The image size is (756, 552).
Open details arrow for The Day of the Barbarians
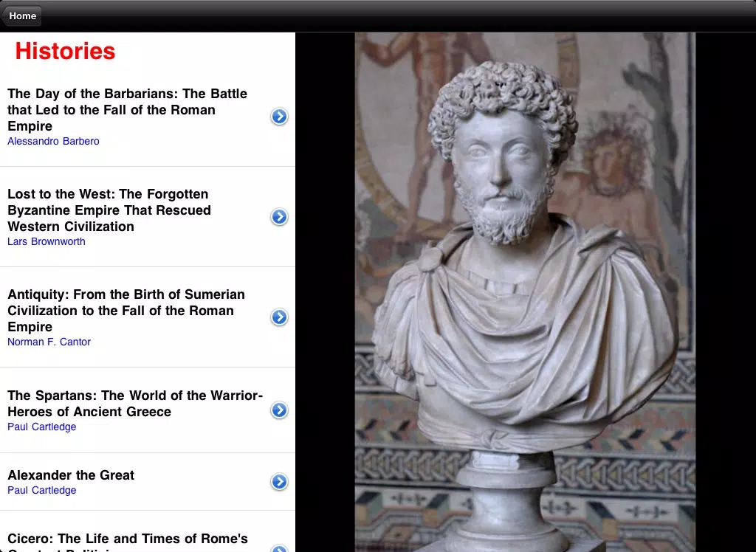pyautogui.click(x=279, y=116)
